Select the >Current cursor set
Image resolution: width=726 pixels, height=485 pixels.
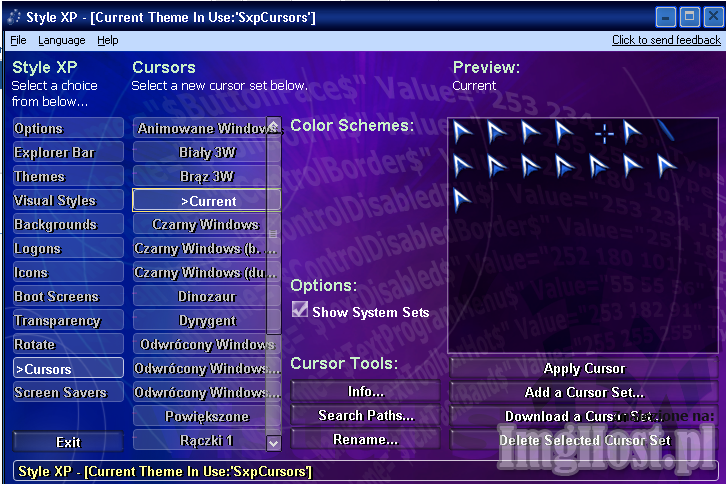207,201
